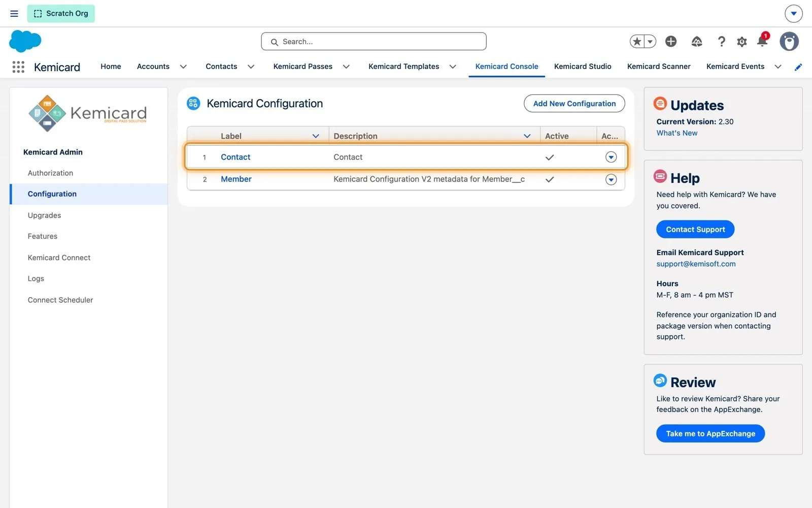Click the Review section icon
The image size is (812, 508).
[660, 380]
